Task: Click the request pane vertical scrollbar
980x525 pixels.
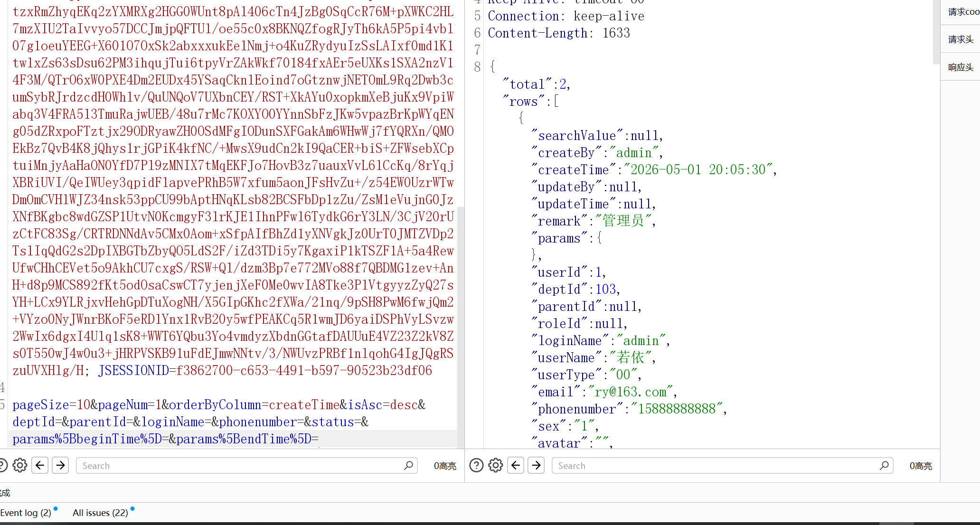Action: pos(461,328)
